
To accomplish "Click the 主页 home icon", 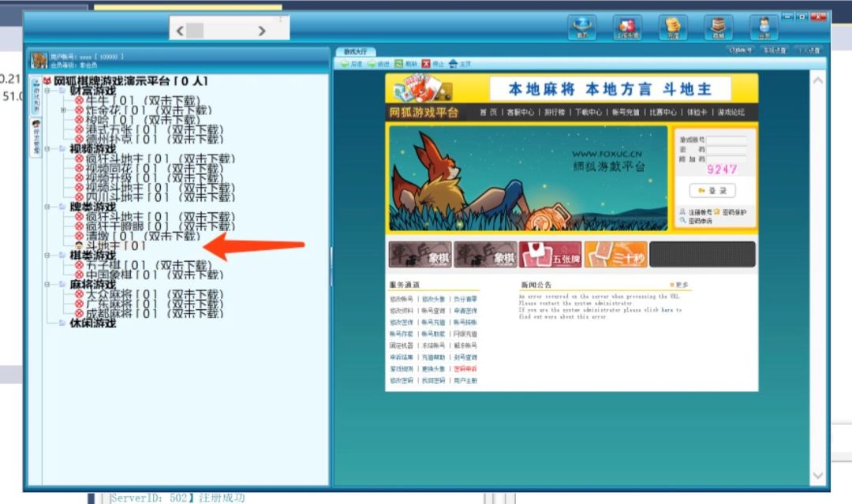I will (x=453, y=64).
